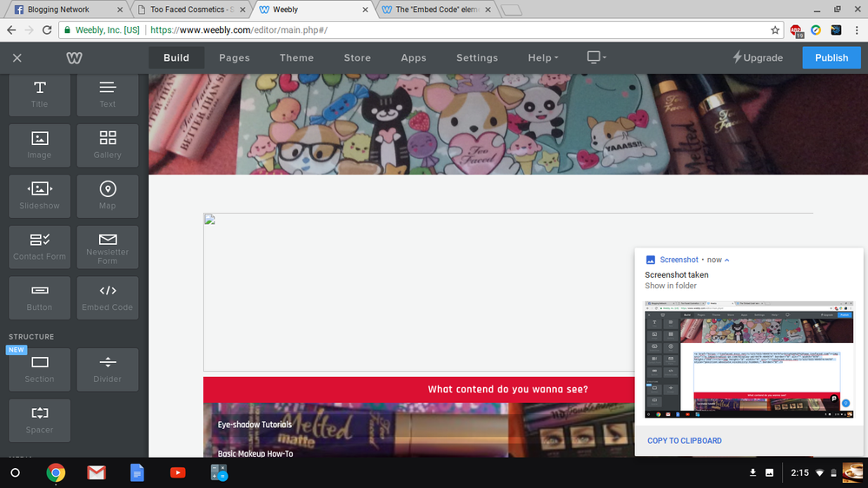
Task: Pick the Embed Code element
Action: point(108,298)
